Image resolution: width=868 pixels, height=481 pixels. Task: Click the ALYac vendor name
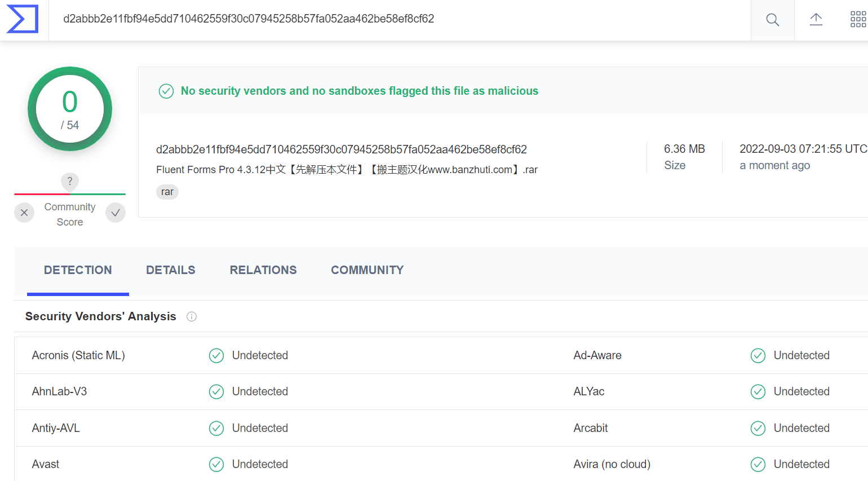(x=589, y=391)
